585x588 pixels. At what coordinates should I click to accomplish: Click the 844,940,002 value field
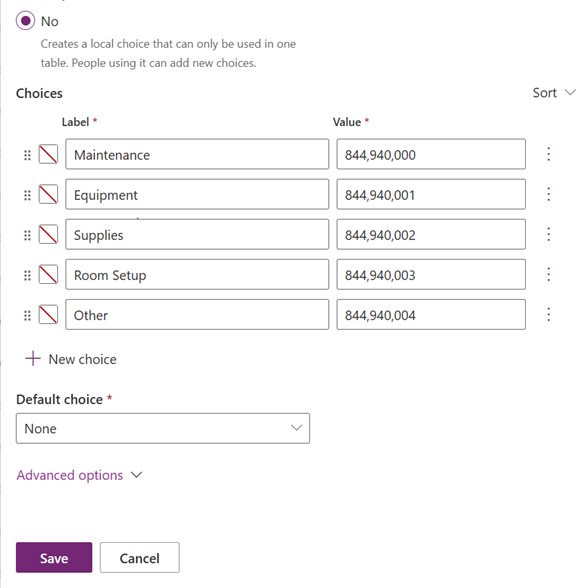431,234
